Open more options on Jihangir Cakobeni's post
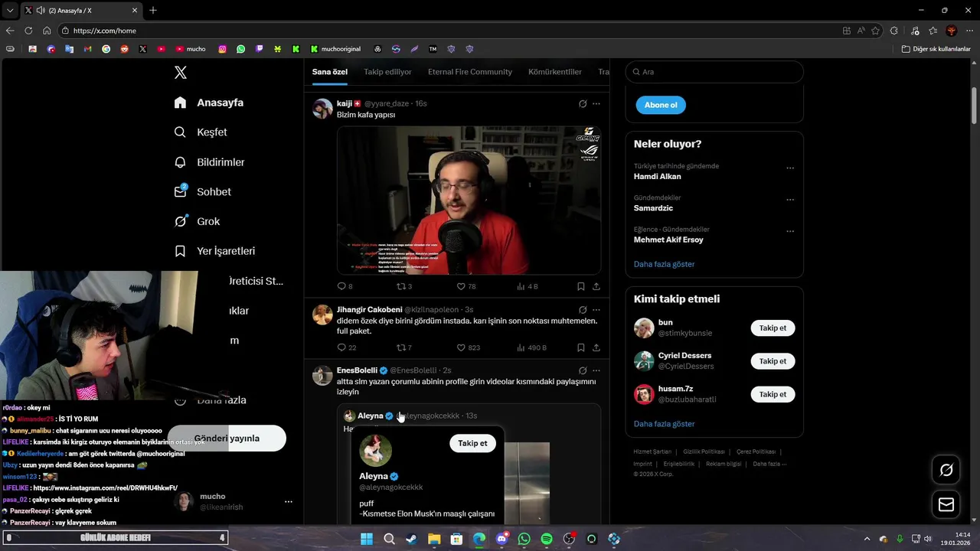 pyautogui.click(x=596, y=310)
